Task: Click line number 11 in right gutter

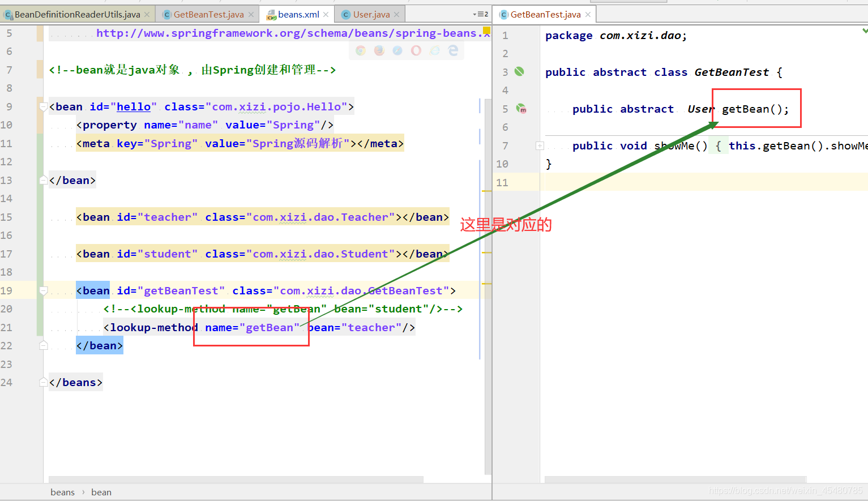Action: (x=502, y=182)
